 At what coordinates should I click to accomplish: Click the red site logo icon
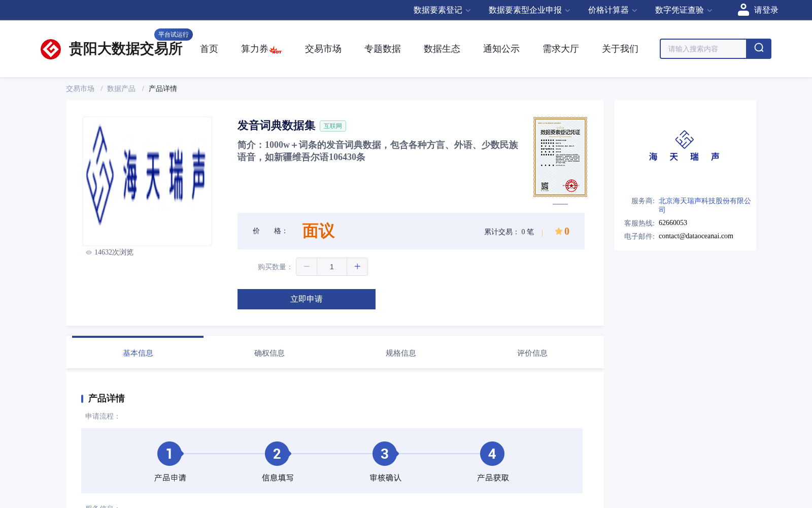click(51, 49)
